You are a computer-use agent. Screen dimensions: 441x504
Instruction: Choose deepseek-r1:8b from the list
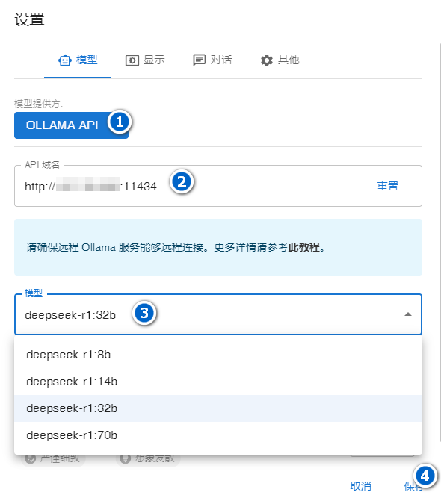point(218,355)
